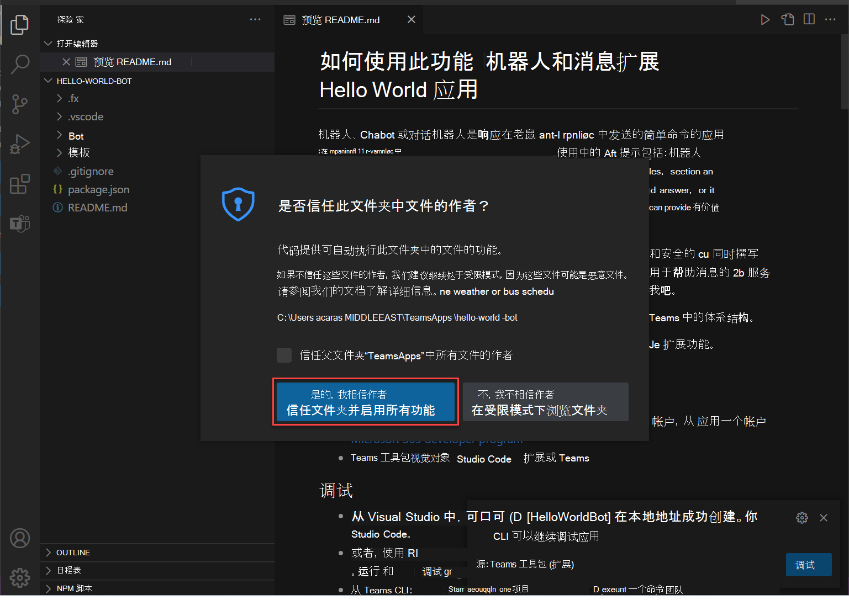Check 信任父文件夹 TeamsApps checkbox
Screen dimensions: 849x616
coord(284,355)
